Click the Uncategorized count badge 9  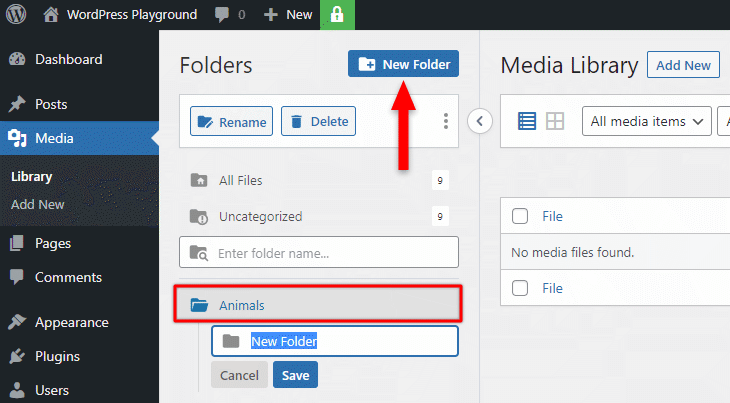click(440, 216)
